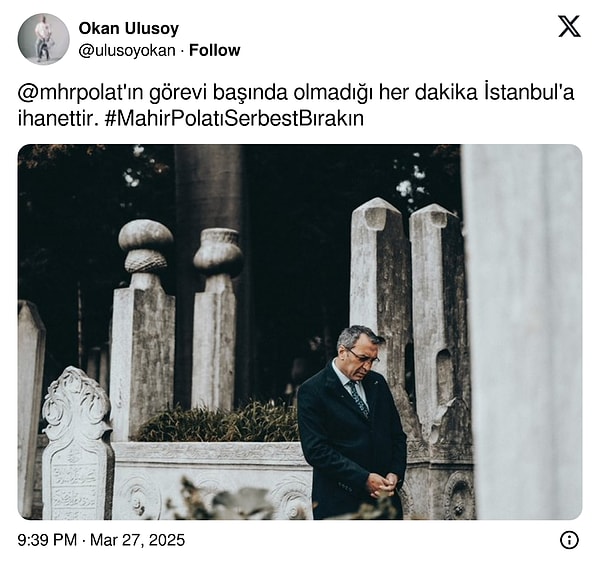600x570 pixels.
Task: Click the man's clasped hands in photo
Action: 383,485
